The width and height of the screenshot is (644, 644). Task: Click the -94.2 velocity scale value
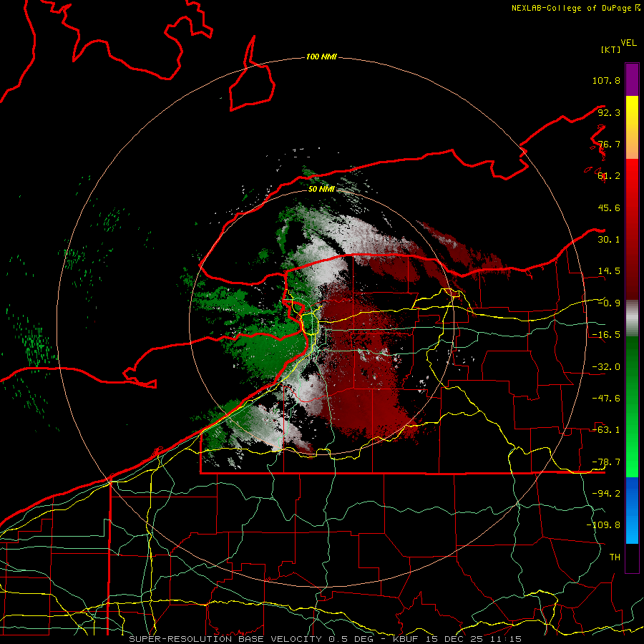[606, 494]
